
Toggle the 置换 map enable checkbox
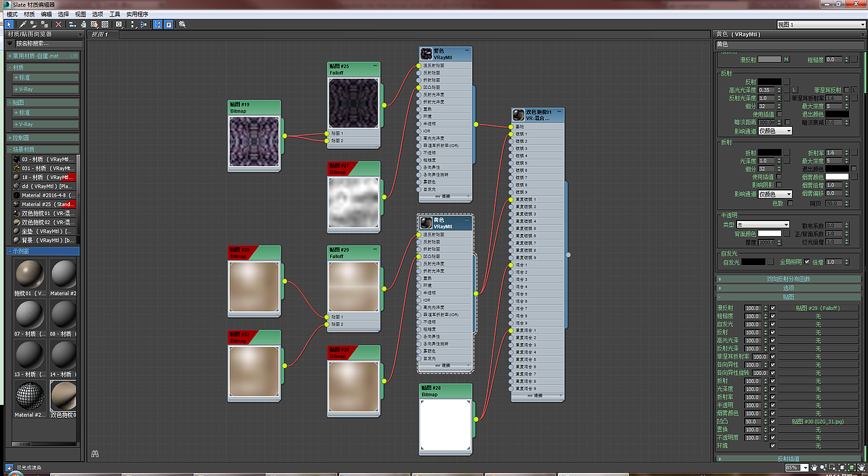click(x=773, y=429)
